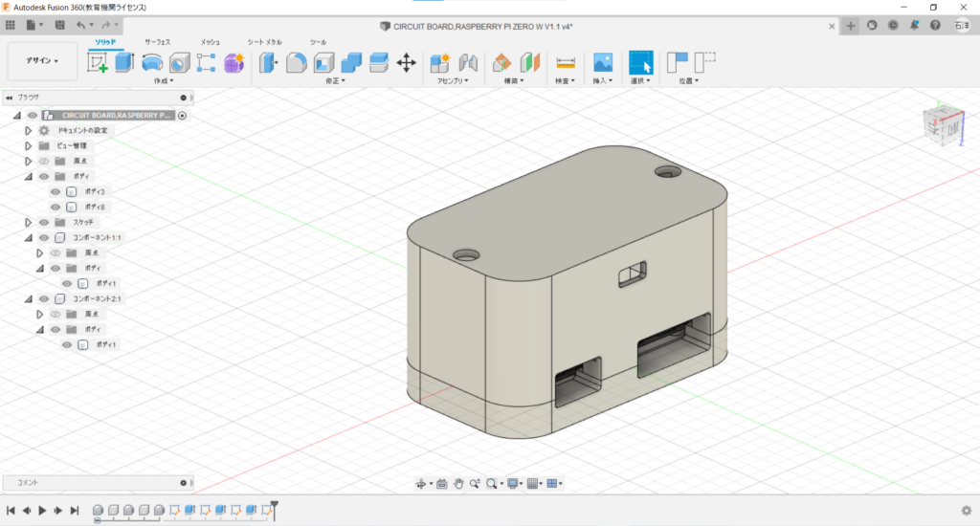
Task: Select the Hole tool
Action: pyautogui.click(x=179, y=63)
